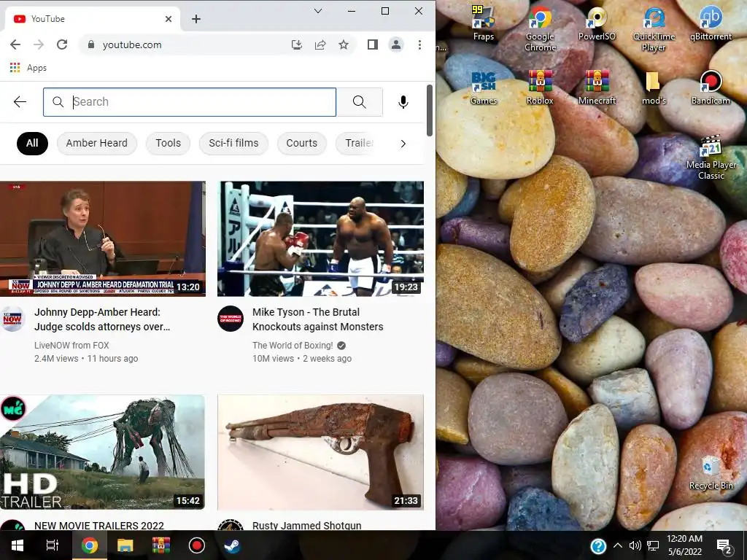The image size is (747, 560).
Task: Select the Recycle Bin on desktop
Action: click(711, 472)
